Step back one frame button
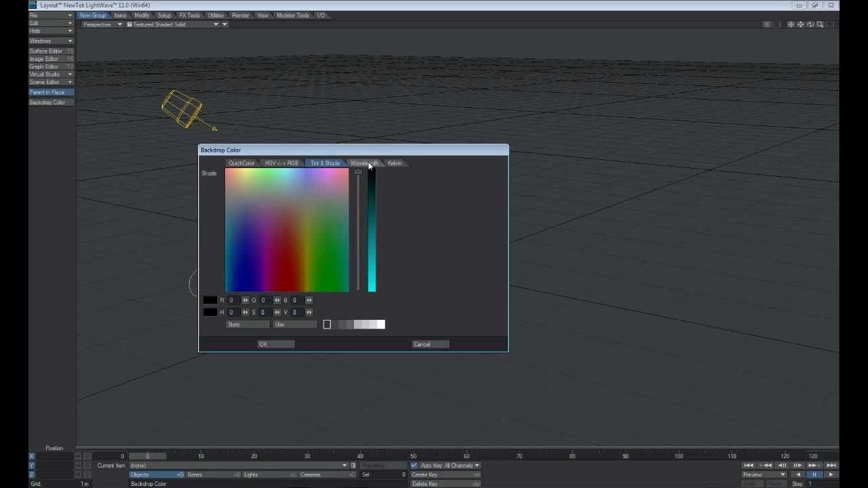Screen dimensions: 868x488 [782, 465]
